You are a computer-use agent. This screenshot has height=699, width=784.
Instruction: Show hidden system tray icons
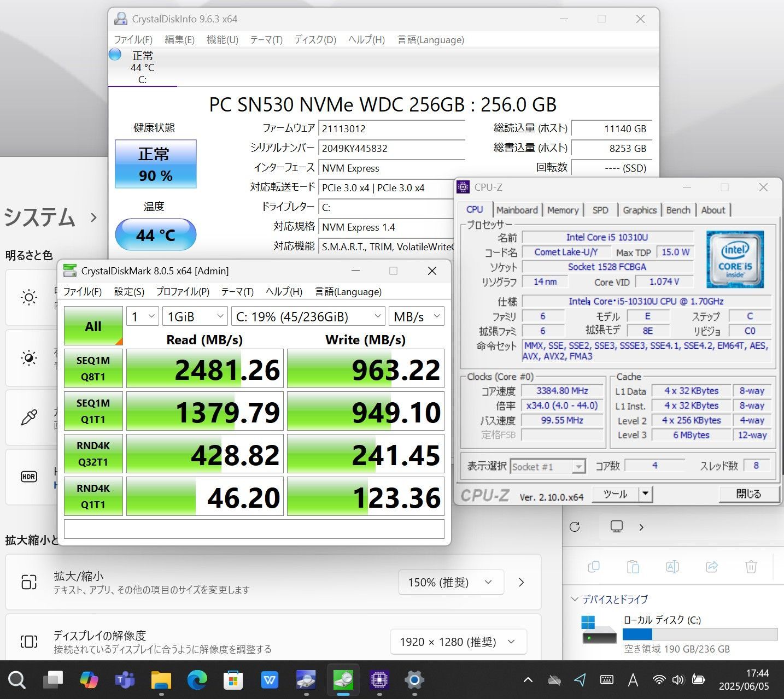528,680
